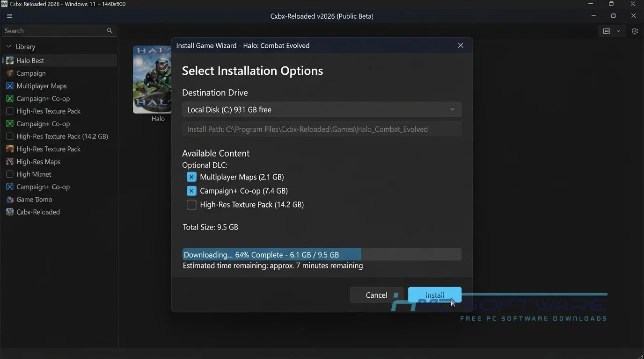
Task: Open the Destination Drive dropdown
Action: click(x=322, y=109)
